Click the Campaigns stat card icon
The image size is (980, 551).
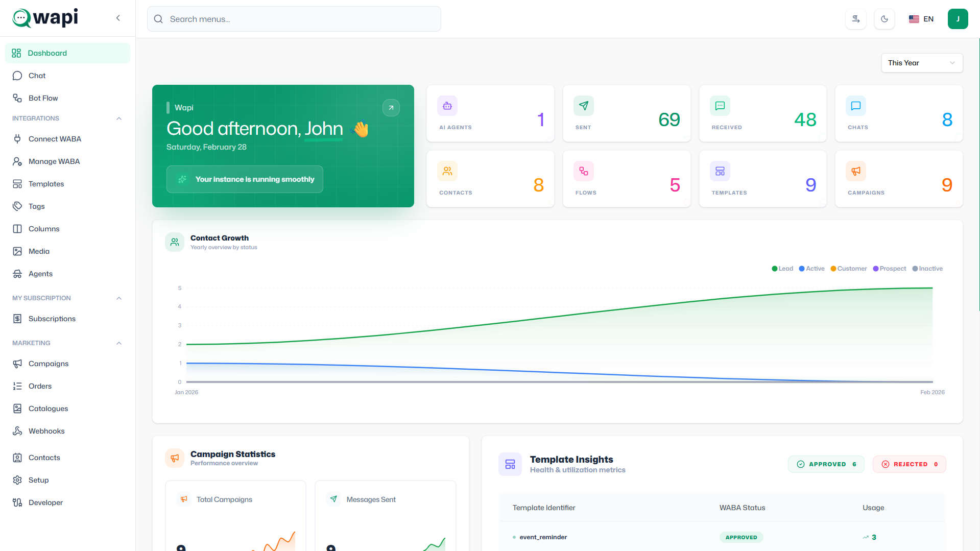[x=856, y=171]
